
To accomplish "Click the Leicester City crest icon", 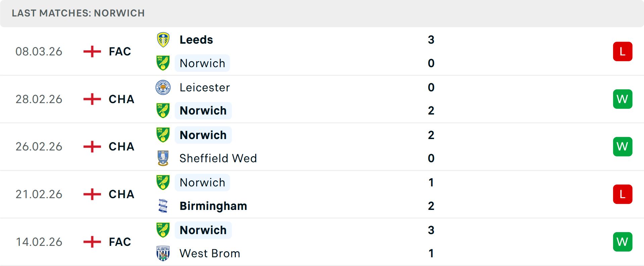I will [163, 87].
